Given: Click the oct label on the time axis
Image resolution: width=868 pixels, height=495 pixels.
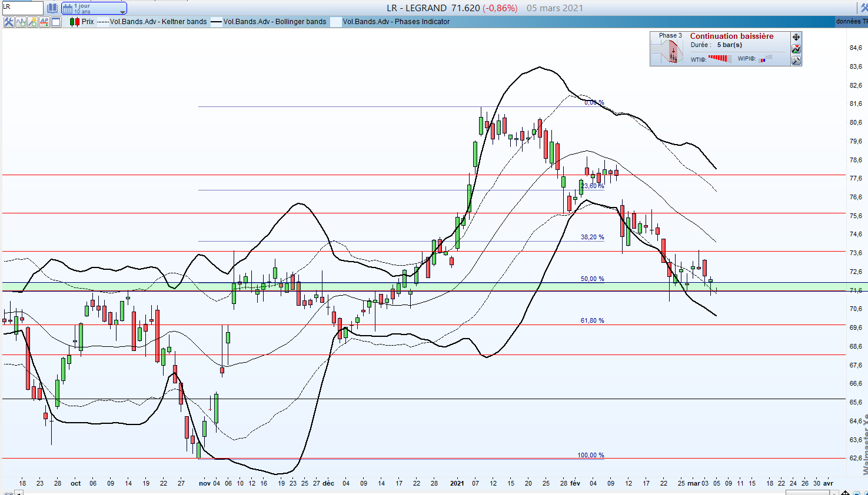Looking at the screenshot, I should pyautogui.click(x=76, y=483).
